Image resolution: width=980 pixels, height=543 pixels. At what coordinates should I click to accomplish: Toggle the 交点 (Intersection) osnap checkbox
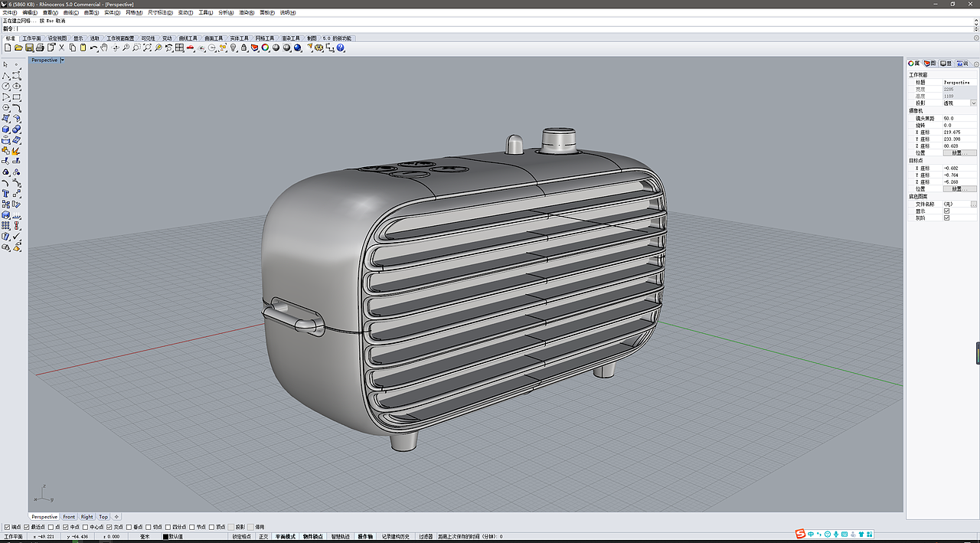(x=109, y=527)
